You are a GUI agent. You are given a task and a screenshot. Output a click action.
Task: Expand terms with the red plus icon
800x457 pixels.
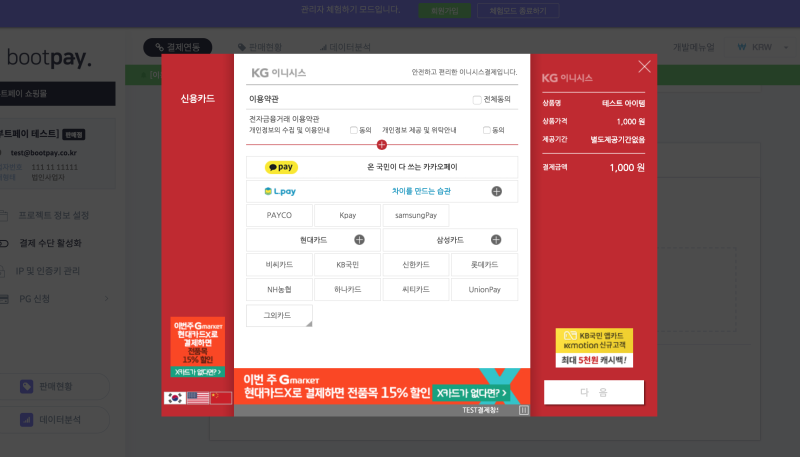(x=382, y=145)
